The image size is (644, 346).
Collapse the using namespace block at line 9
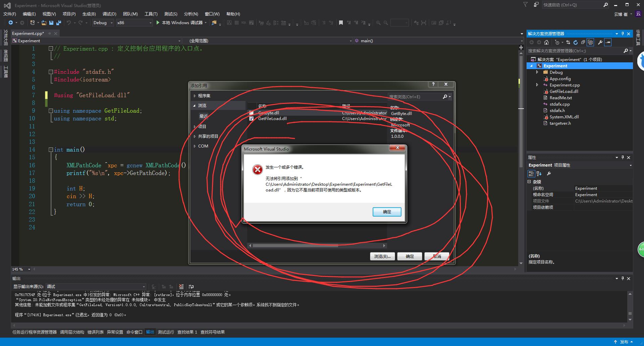coord(51,111)
